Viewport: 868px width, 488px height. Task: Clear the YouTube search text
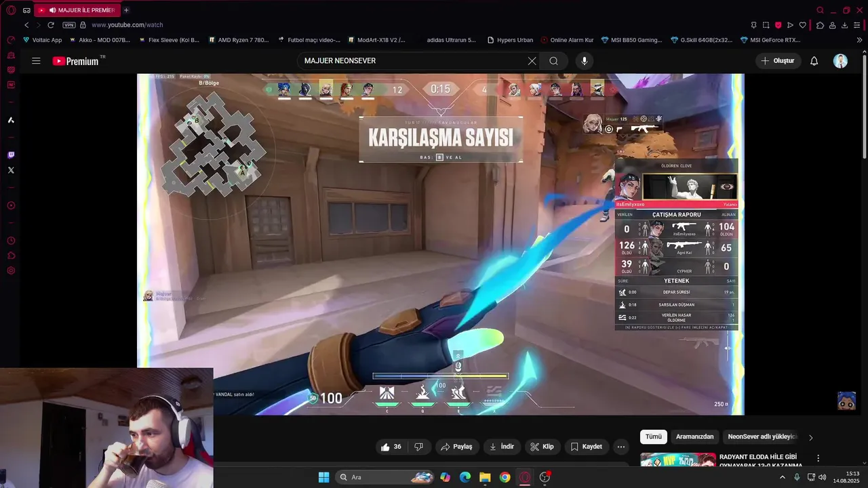coord(532,61)
